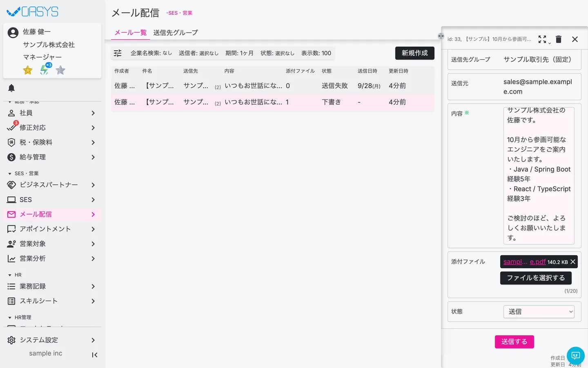
Task: Expand the 営業分析 menu chevron
Action: (93, 258)
